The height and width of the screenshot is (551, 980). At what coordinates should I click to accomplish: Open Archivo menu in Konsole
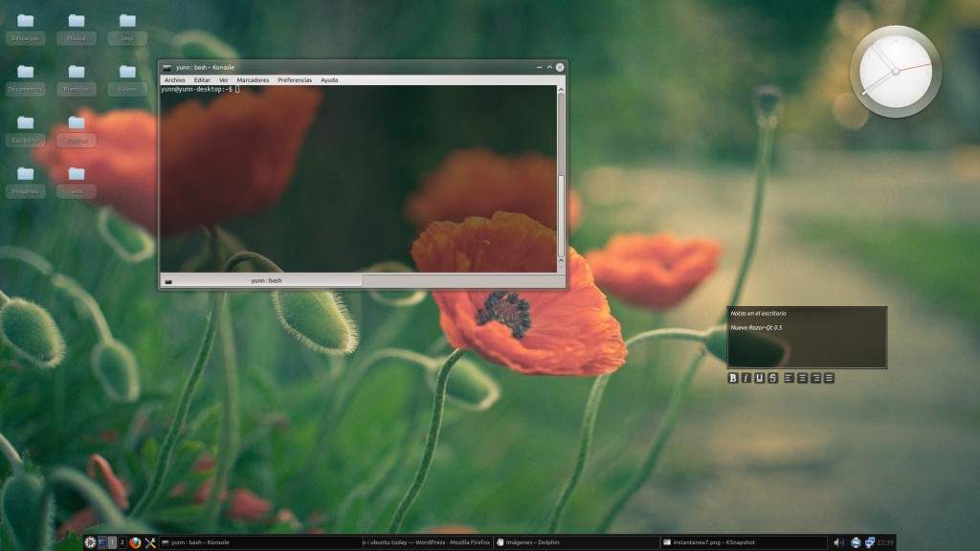click(x=174, y=80)
